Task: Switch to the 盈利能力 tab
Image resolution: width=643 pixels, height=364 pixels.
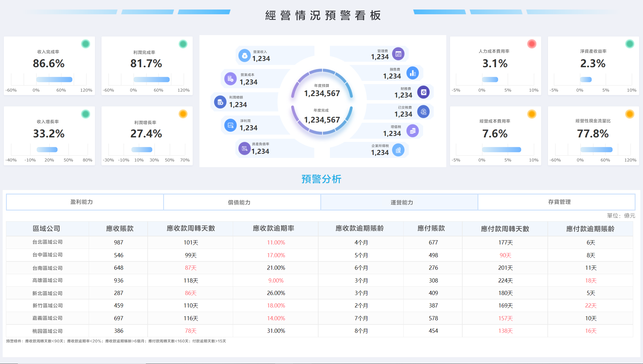Action: pos(82,202)
